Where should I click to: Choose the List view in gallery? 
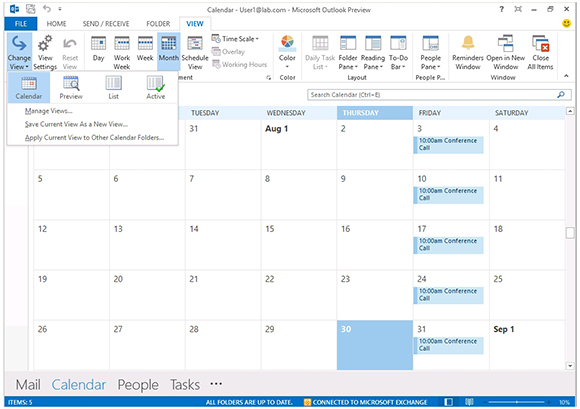114,87
